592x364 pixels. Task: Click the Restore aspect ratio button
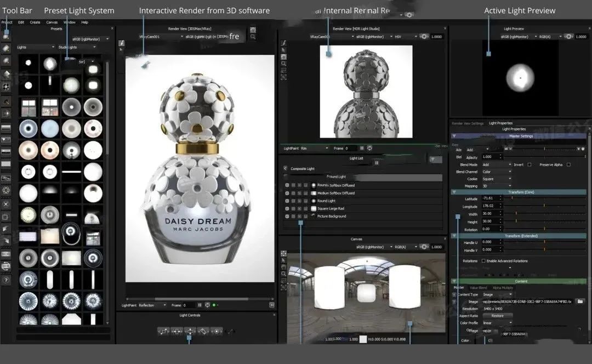tap(497, 316)
